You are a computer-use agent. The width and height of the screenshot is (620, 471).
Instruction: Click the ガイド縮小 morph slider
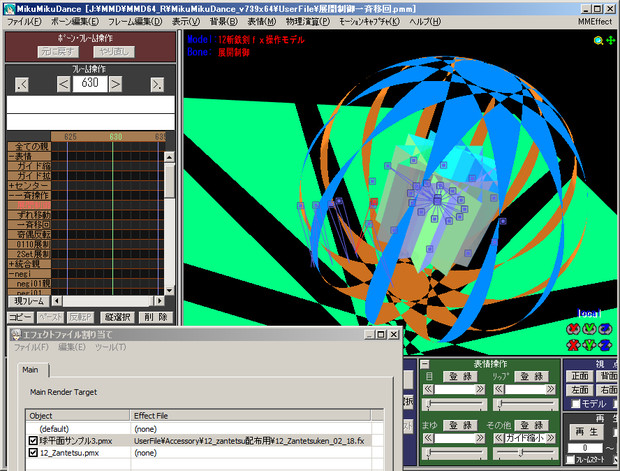(525, 453)
